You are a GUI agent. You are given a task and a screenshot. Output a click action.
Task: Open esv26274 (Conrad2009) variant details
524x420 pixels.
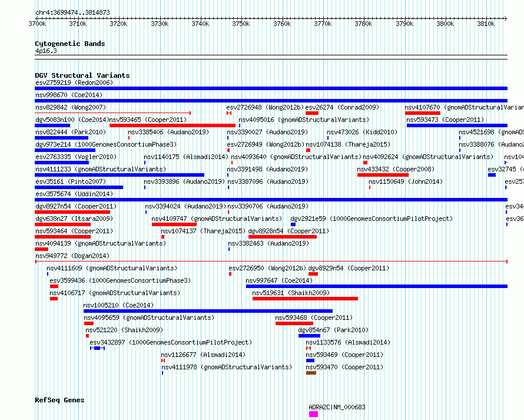pyautogui.click(x=342, y=107)
